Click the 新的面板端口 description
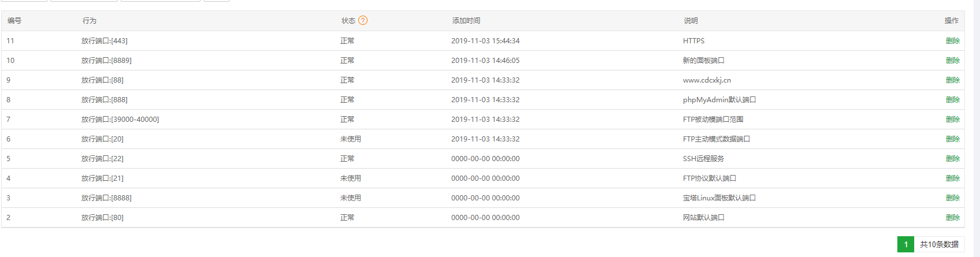This screenshot has width=980, height=257. point(703,61)
